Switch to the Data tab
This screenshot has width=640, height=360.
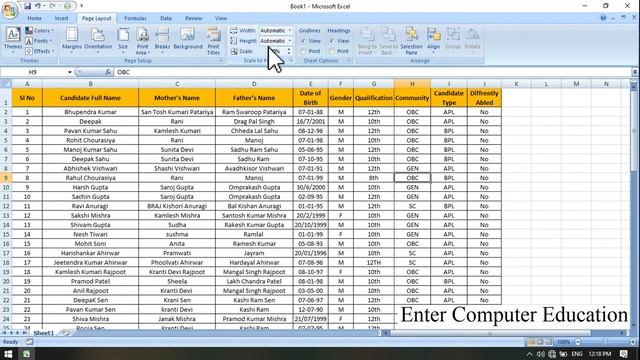coord(166,18)
